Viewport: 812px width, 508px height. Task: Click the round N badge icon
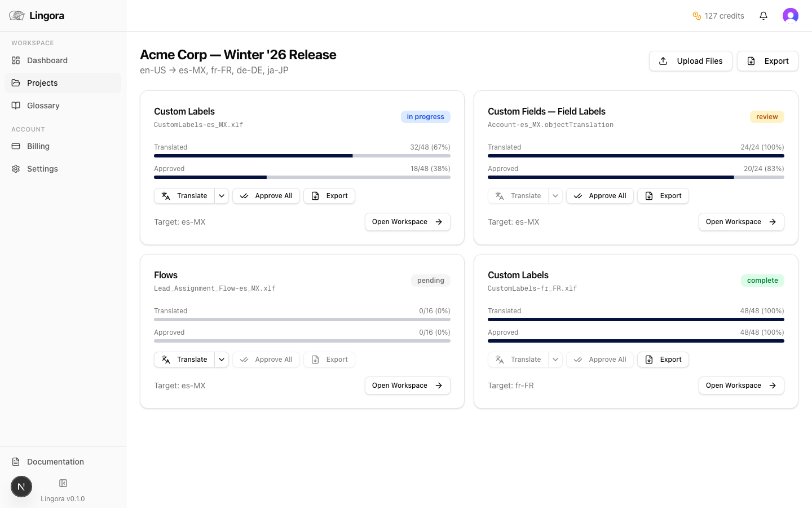coord(21,487)
